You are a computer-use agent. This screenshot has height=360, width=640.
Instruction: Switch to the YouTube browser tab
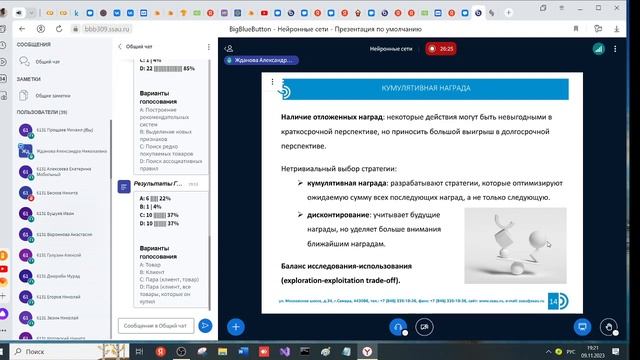click(x=264, y=13)
